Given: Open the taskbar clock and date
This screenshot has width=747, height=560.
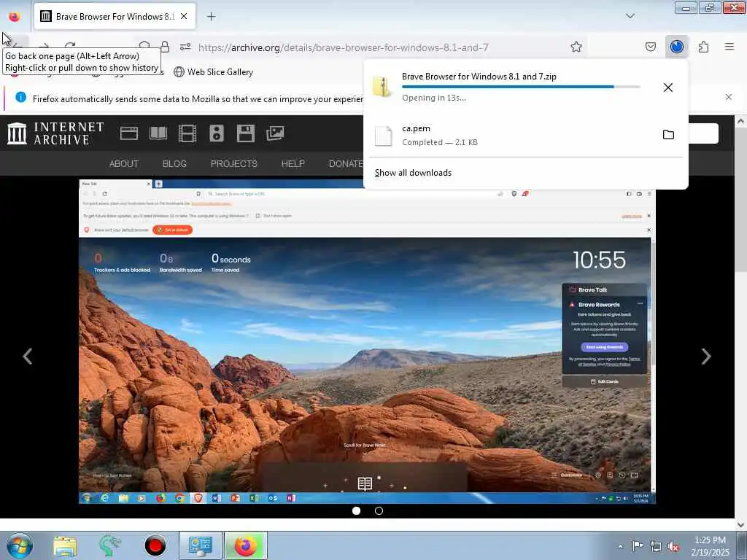Looking at the screenshot, I should (x=710, y=546).
